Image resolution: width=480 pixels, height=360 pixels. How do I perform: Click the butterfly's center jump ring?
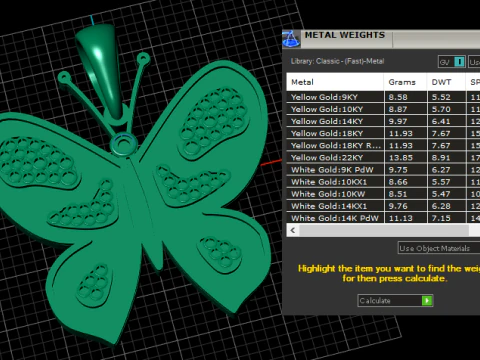point(123,145)
